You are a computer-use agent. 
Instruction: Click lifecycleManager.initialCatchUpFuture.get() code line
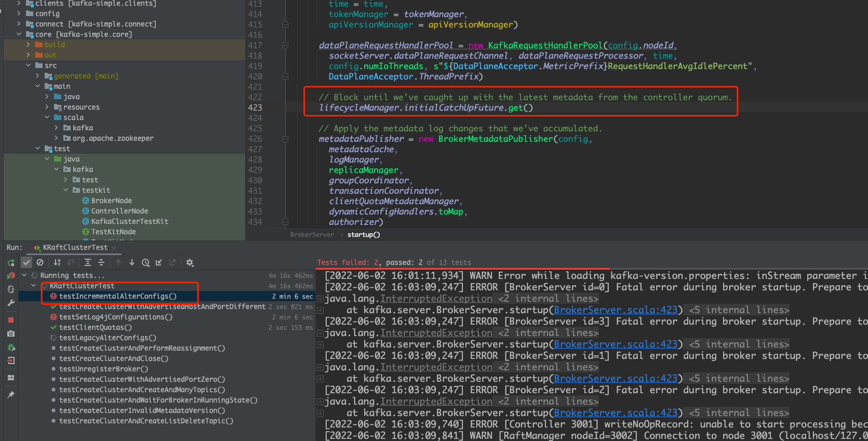pyautogui.click(x=426, y=108)
